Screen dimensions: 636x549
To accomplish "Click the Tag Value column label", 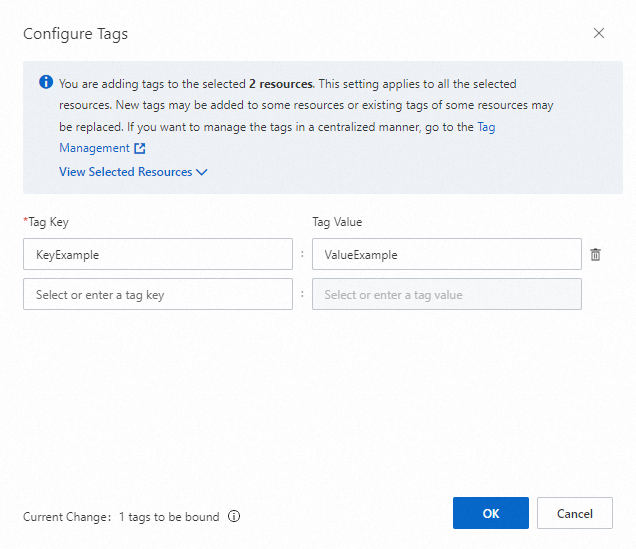I will coord(337,222).
